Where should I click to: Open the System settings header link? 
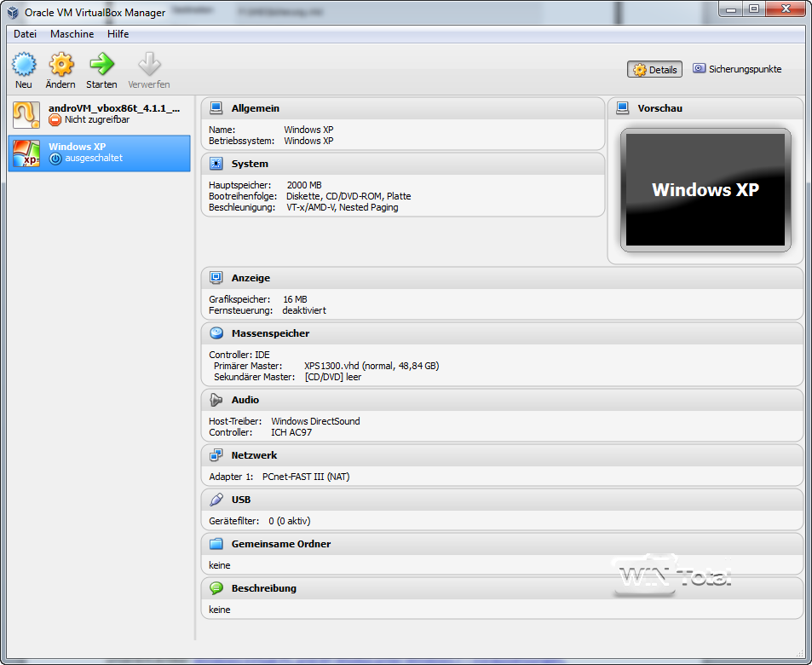point(250,164)
